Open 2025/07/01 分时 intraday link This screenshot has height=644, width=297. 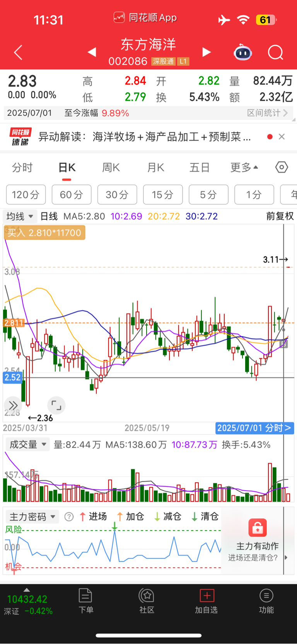[254, 428]
